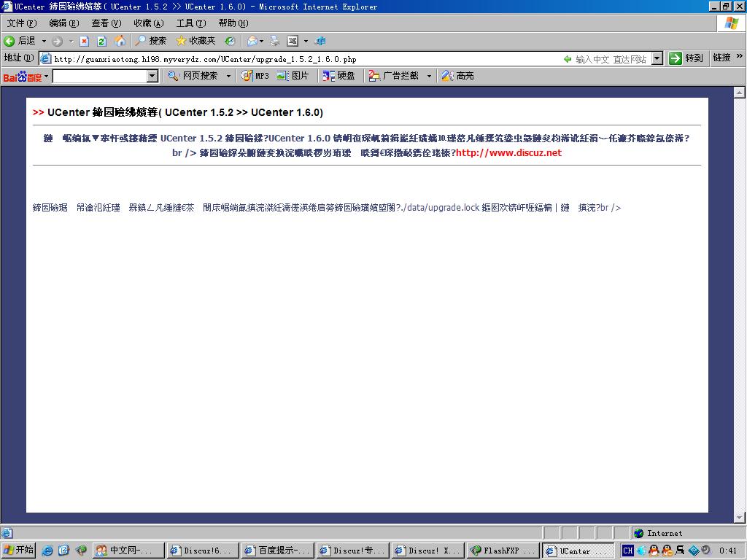Click the 广告拦截 ad-block button
Image resolution: width=747 pixels, height=560 pixels.
[393, 76]
